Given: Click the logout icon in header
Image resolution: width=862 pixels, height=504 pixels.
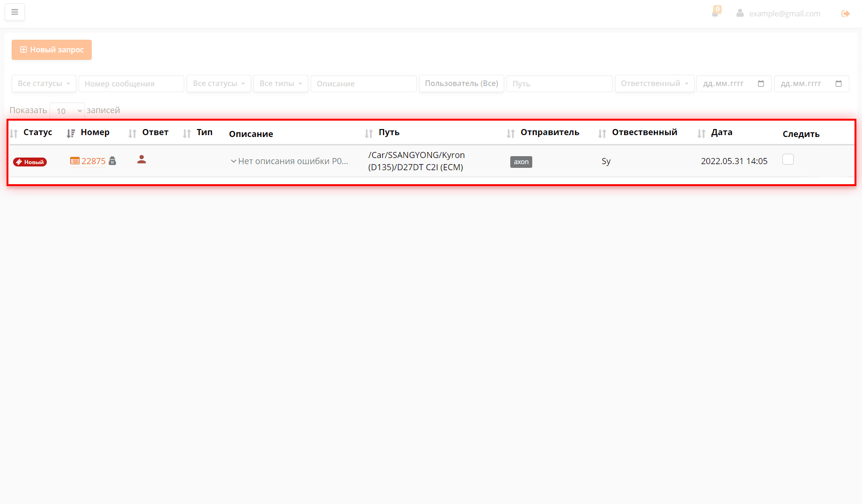Looking at the screenshot, I should click(845, 14).
